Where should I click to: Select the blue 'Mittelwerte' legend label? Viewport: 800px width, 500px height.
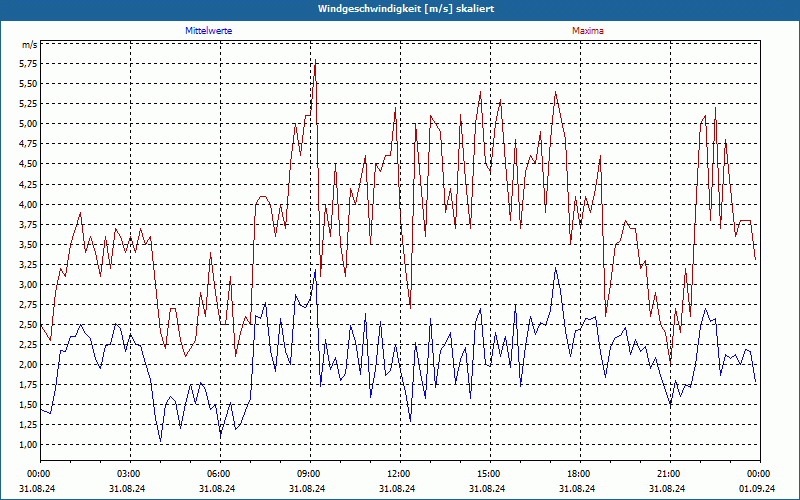[x=209, y=31]
